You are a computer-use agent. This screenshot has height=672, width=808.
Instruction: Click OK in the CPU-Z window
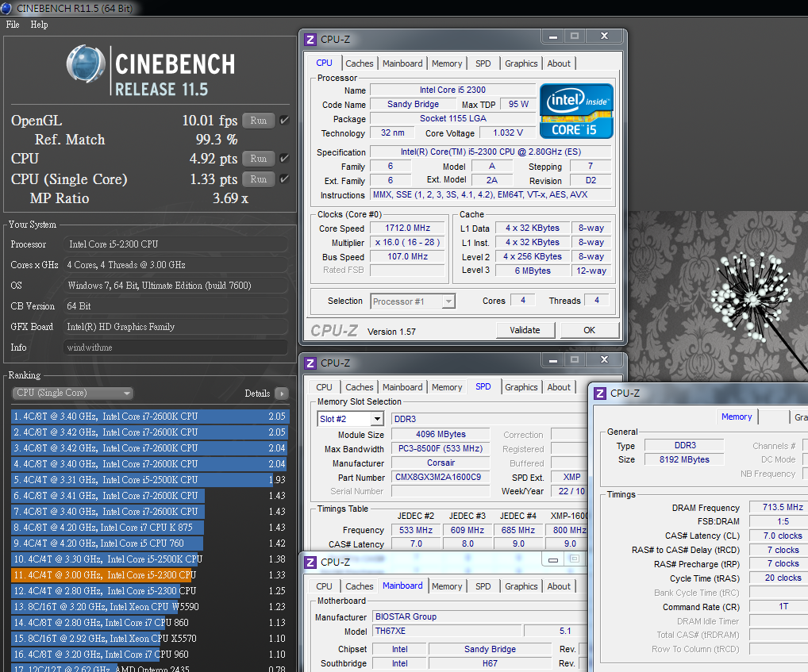(x=589, y=331)
